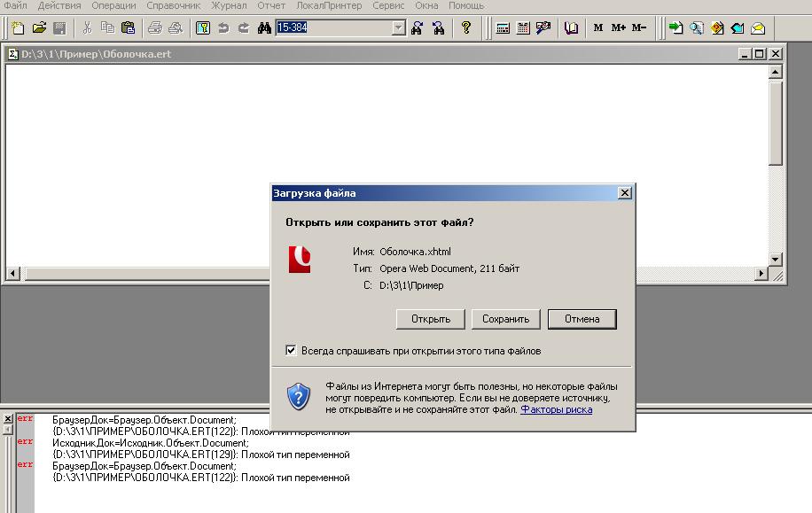Open the Сервис menu
The height and width of the screenshot is (513, 812).
[388, 5]
